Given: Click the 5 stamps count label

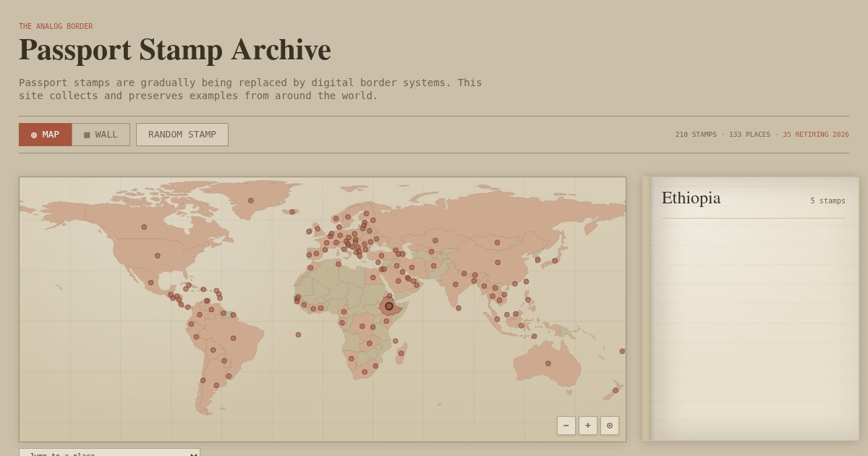Looking at the screenshot, I should click(x=827, y=200).
